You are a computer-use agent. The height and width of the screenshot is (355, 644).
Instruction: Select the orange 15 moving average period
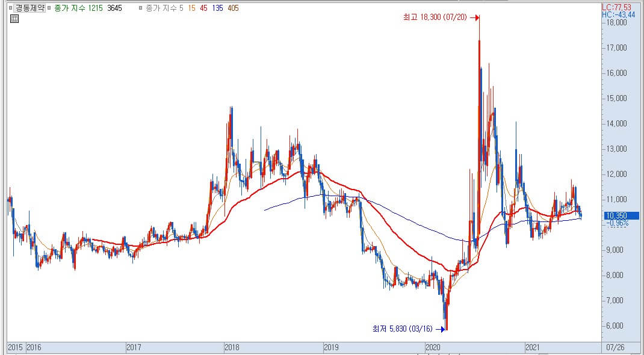point(192,8)
